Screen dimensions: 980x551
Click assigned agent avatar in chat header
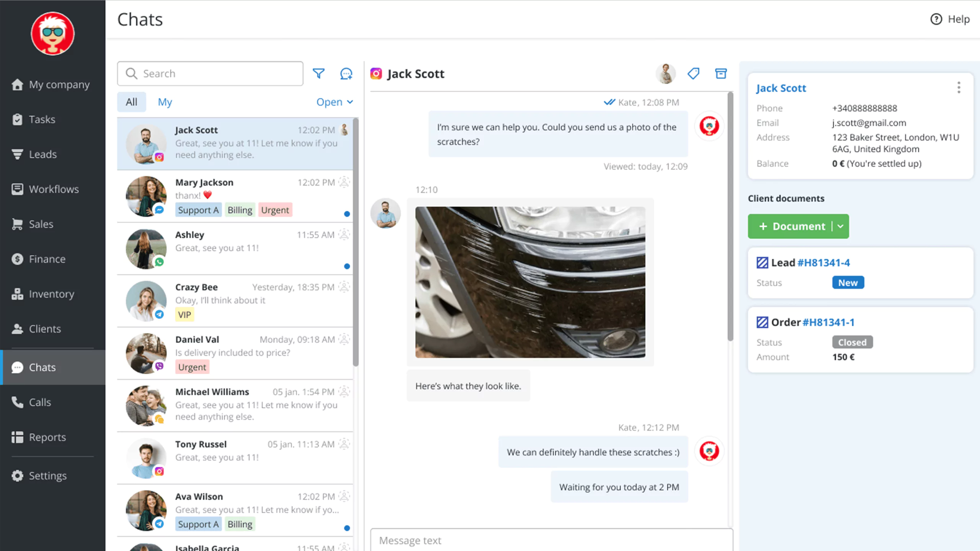click(x=666, y=73)
